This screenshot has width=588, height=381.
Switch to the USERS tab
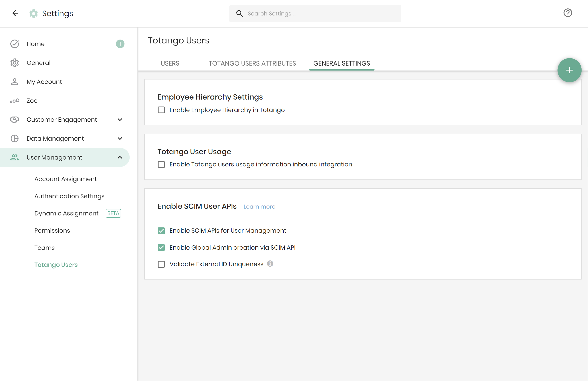170,63
